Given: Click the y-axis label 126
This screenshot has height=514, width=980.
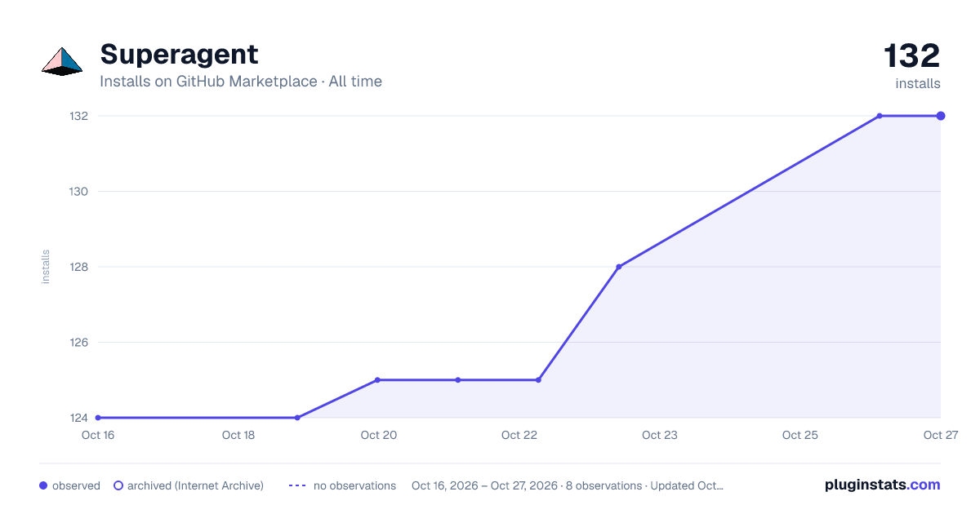Looking at the screenshot, I should (78, 343).
